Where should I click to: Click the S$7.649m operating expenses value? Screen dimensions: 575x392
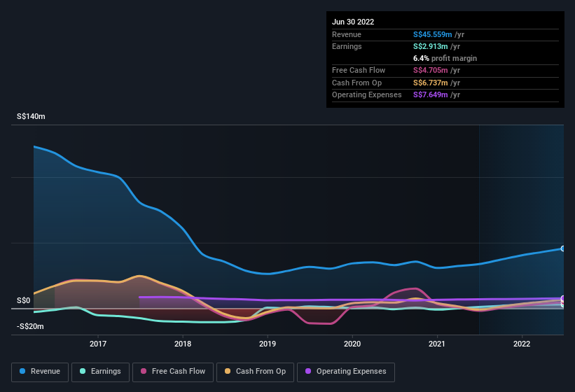pyautogui.click(x=430, y=95)
